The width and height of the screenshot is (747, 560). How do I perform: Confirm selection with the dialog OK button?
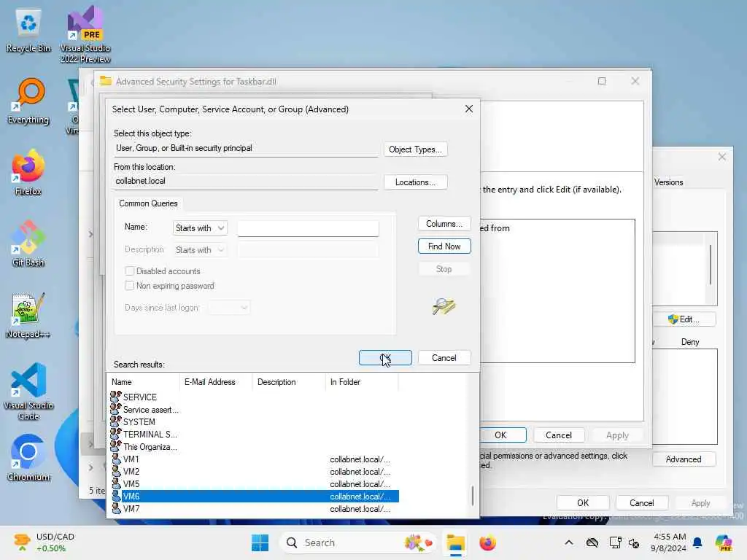[x=385, y=358]
